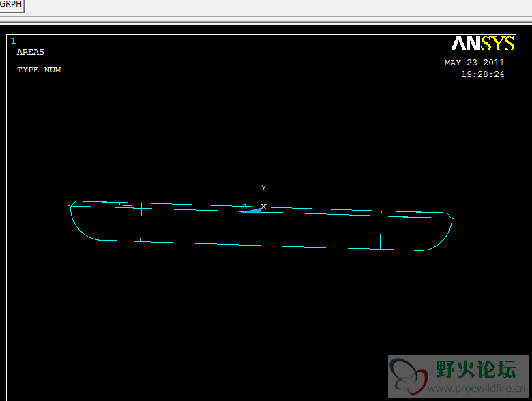This screenshot has height=401, width=532.
Task: Click the Z axis label of the triad
Action: [244, 207]
